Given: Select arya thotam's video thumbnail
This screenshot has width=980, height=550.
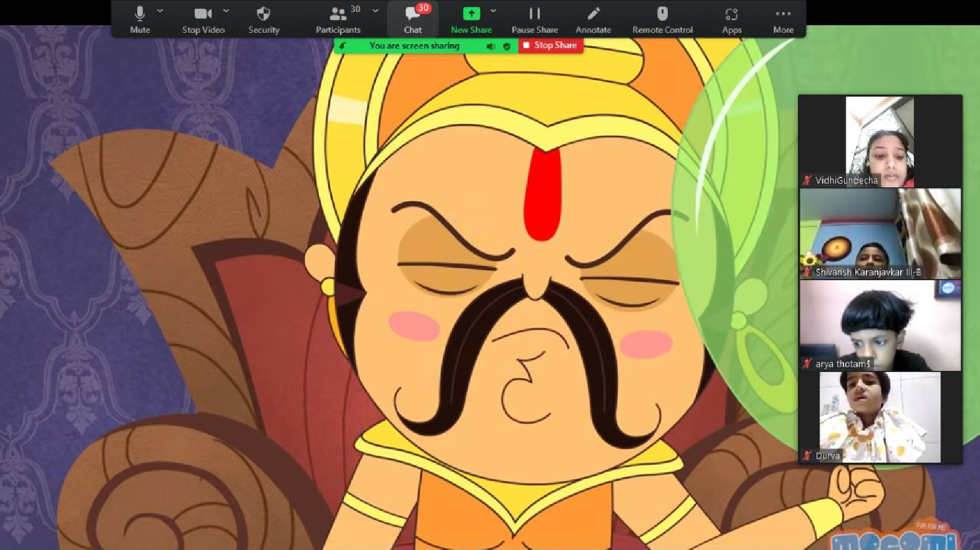Looking at the screenshot, I should tap(880, 325).
